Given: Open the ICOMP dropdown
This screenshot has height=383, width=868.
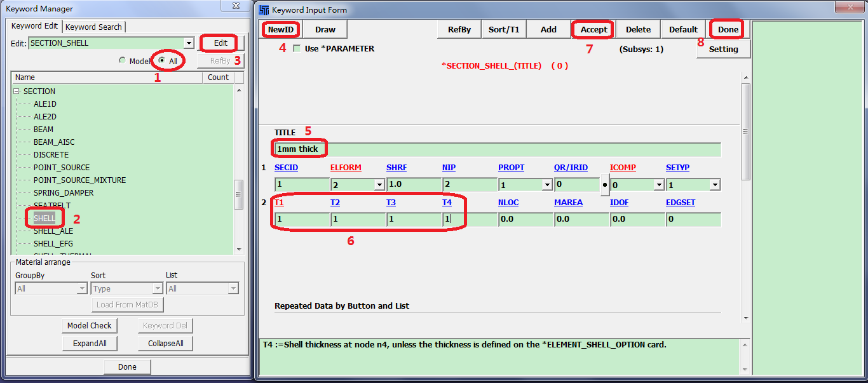Looking at the screenshot, I should (659, 185).
